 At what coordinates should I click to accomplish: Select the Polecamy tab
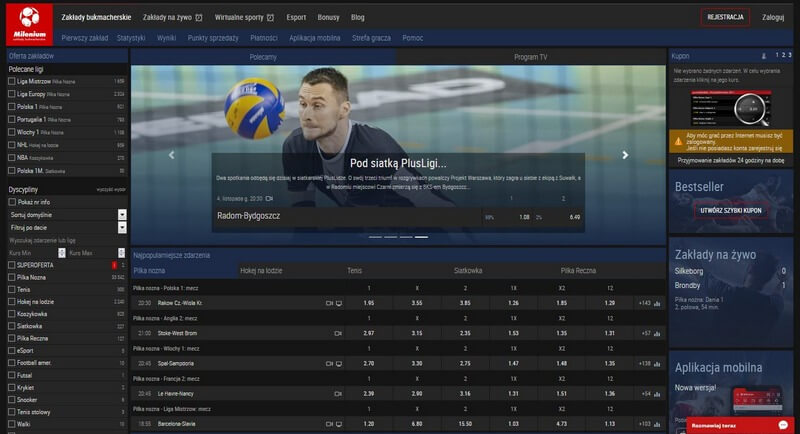click(x=263, y=57)
